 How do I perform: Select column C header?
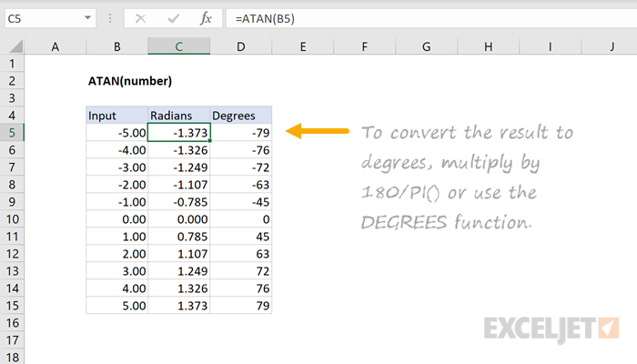(x=178, y=46)
